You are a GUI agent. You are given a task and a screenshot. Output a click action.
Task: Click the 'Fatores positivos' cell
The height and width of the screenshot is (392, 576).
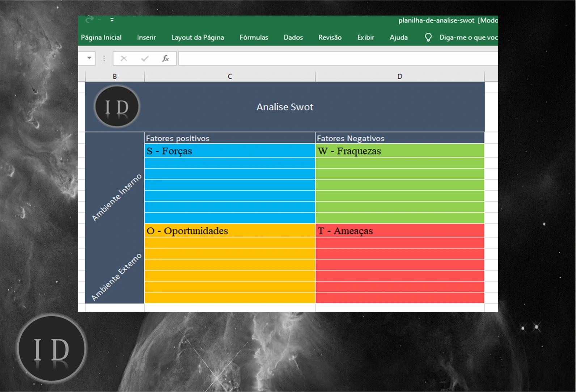230,138
